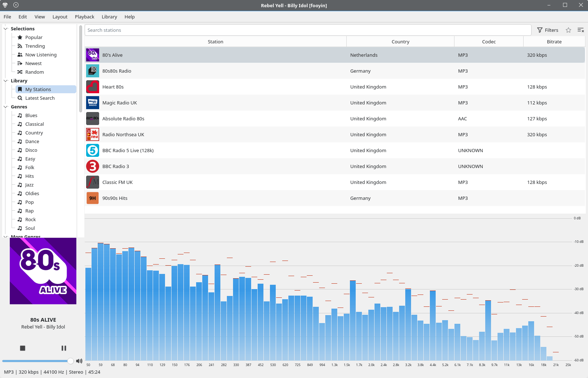Open the Layout menu

point(60,17)
